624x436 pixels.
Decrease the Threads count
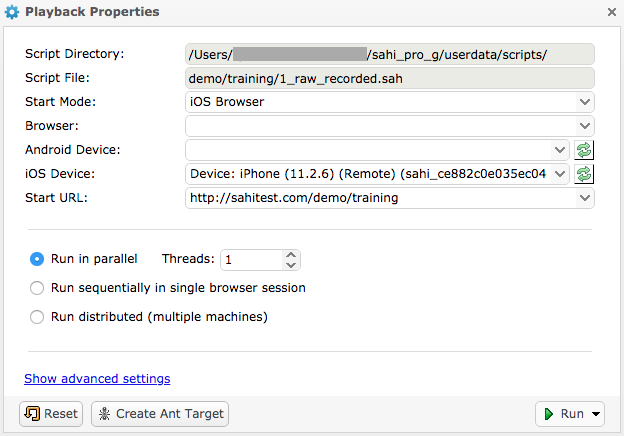coord(291,265)
